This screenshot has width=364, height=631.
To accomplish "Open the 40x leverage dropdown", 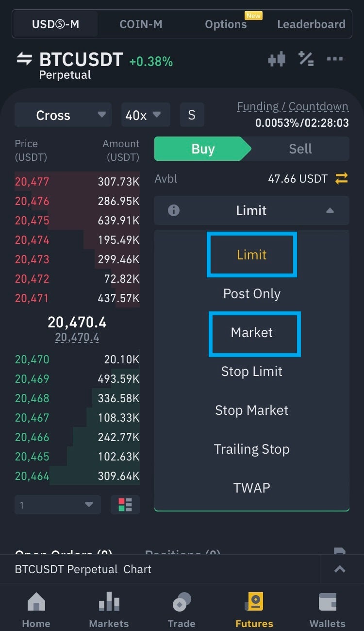I will (x=145, y=115).
